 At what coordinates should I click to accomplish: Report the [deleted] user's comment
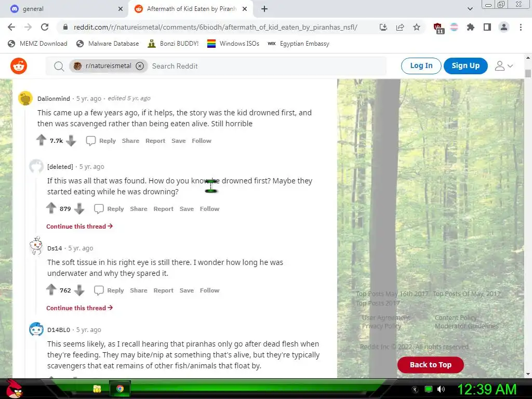(x=164, y=209)
